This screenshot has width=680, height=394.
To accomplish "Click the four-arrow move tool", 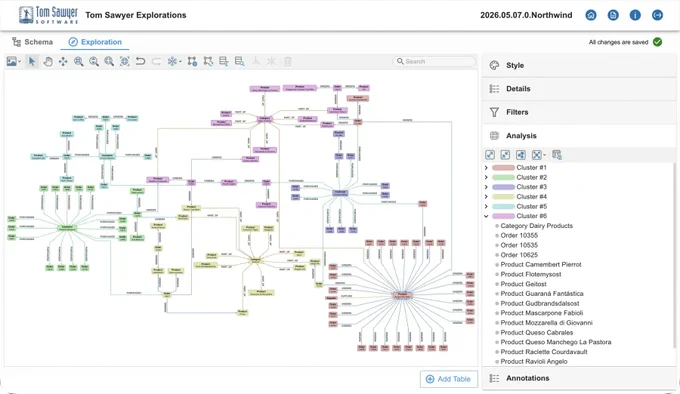I will click(x=63, y=62).
